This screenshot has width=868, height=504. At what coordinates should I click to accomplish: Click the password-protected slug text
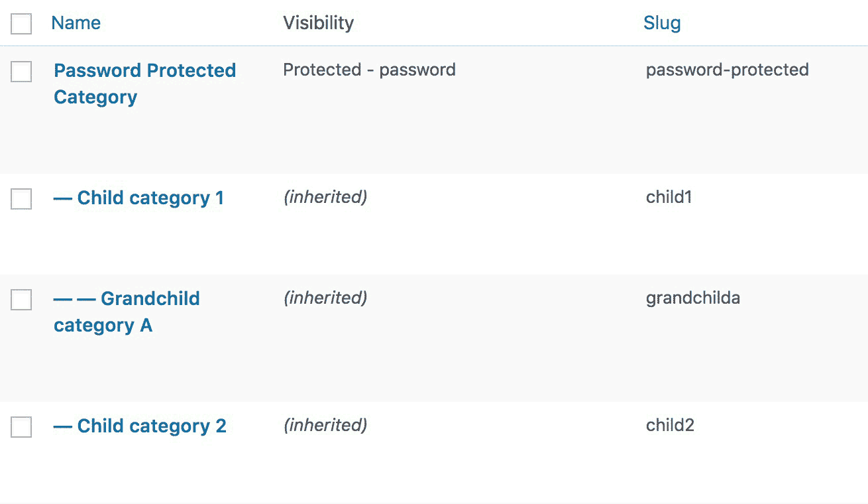click(x=727, y=70)
